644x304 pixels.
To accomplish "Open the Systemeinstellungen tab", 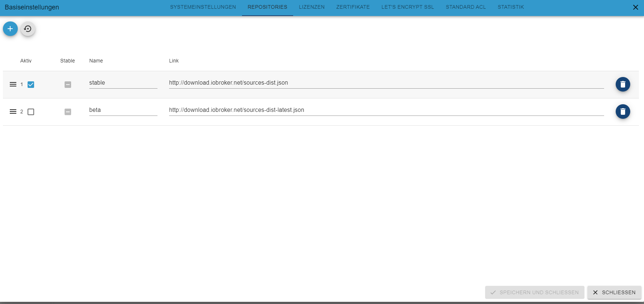I will [x=203, y=7].
